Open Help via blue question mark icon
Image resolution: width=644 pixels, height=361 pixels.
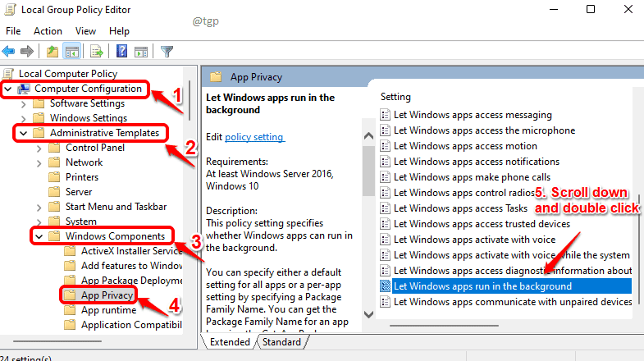point(121,52)
